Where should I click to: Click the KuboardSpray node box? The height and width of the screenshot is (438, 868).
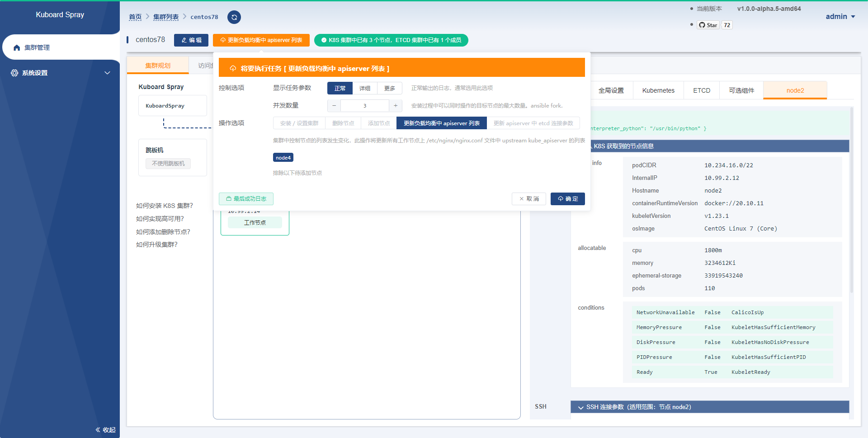click(173, 105)
